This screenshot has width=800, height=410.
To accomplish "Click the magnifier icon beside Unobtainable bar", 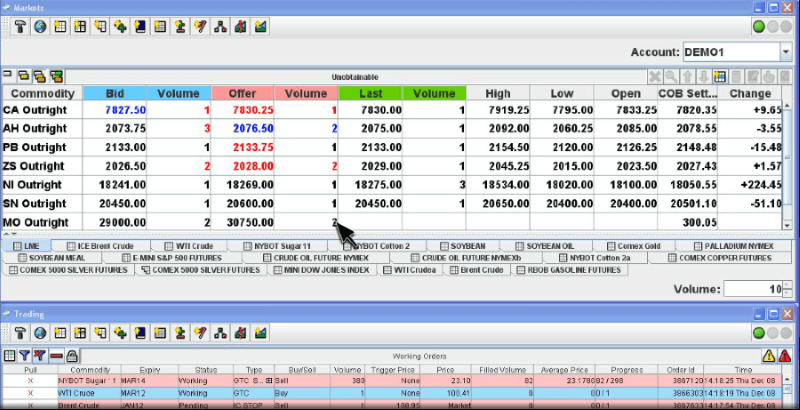I will point(671,77).
